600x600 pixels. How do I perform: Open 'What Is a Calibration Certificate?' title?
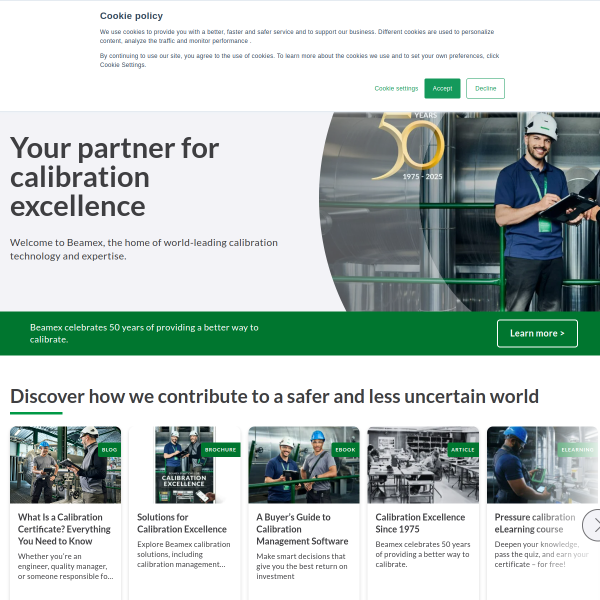tap(64, 529)
